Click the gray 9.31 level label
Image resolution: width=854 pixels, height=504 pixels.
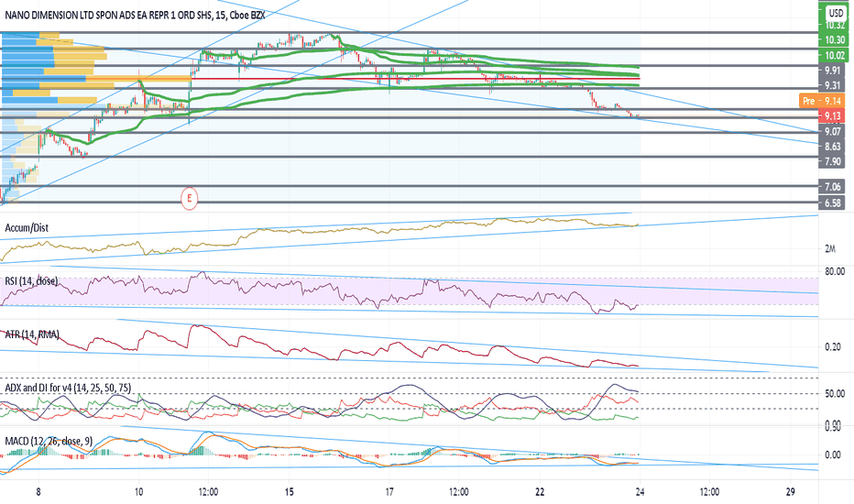[x=832, y=85]
